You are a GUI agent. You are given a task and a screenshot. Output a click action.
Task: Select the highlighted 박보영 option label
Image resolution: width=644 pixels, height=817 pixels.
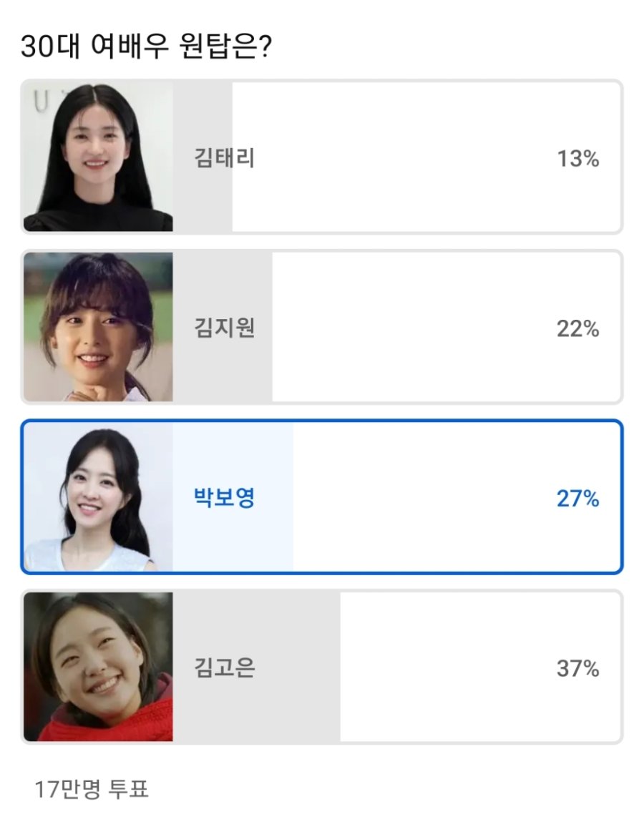[x=224, y=498]
